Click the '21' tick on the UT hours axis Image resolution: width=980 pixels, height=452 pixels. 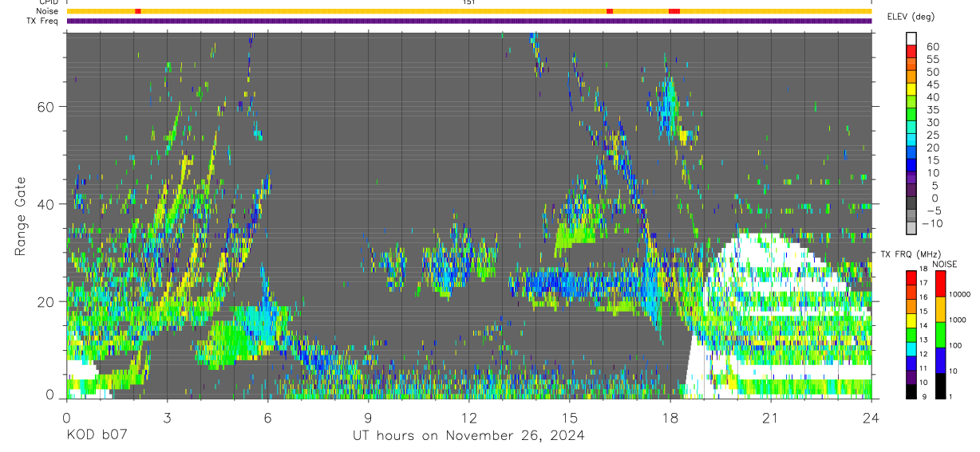click(771, 418)
